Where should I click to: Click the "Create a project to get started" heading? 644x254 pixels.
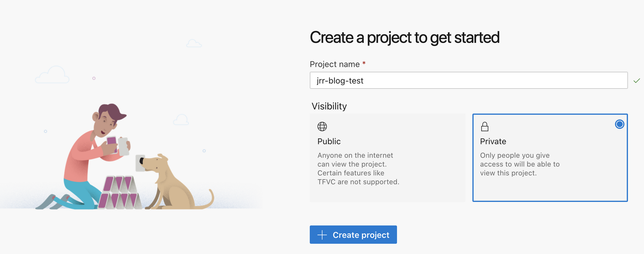404,38
